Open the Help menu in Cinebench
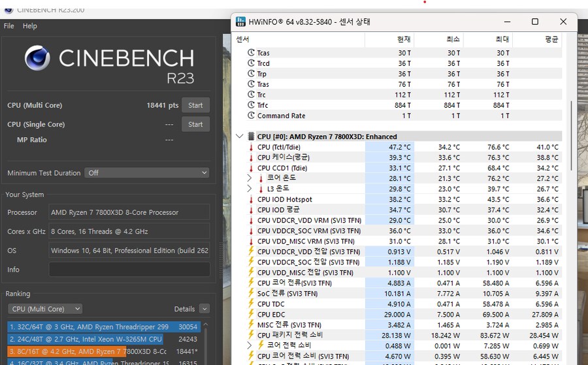Viewport: 588px width, 365px height. 30,26
